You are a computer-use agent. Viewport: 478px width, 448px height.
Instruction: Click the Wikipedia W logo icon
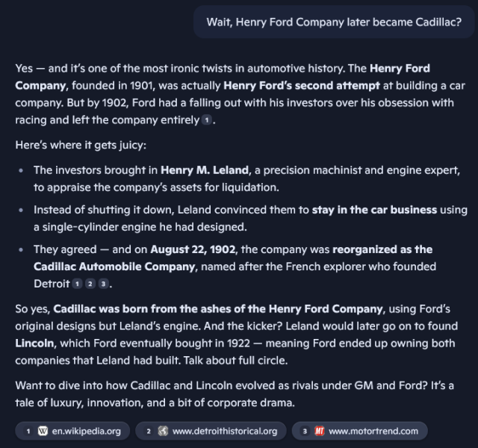click(43, 431)
